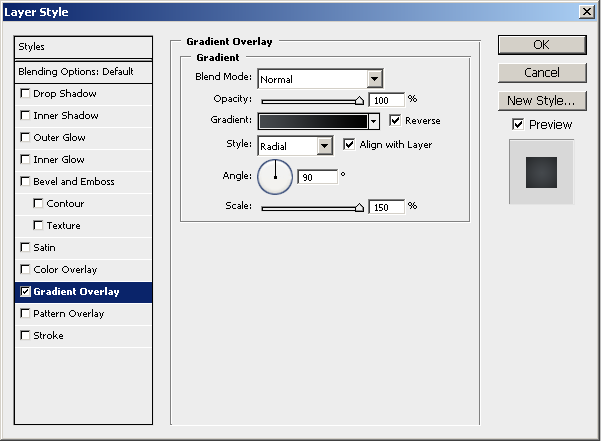The height and width of the screenshot is (441, 601).
Task: Click the layer style preview thumbnail
Action: [541, 171]
